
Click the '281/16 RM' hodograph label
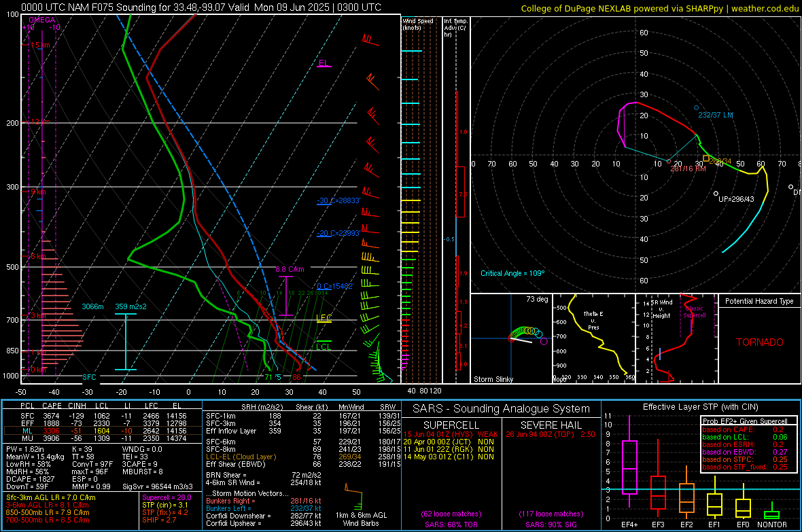click(x=688, y=169)
